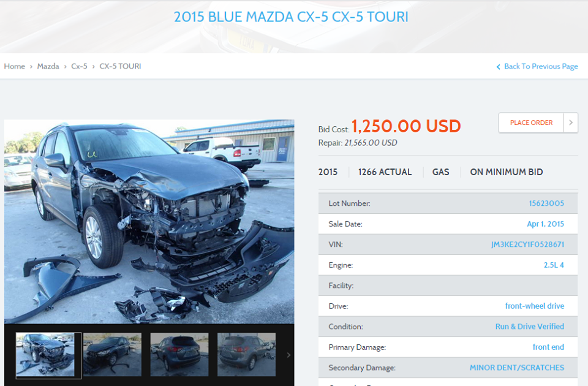Click the page title 2015 Blue Mazda CX-5
The image size is (588, 386).
291,17
